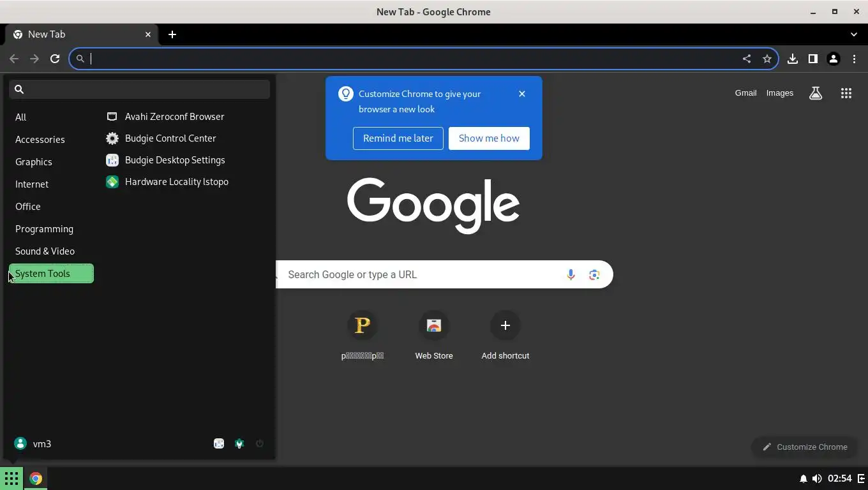
Task: Click the power icon in the Budgie menu
Action: click(260, 443)
